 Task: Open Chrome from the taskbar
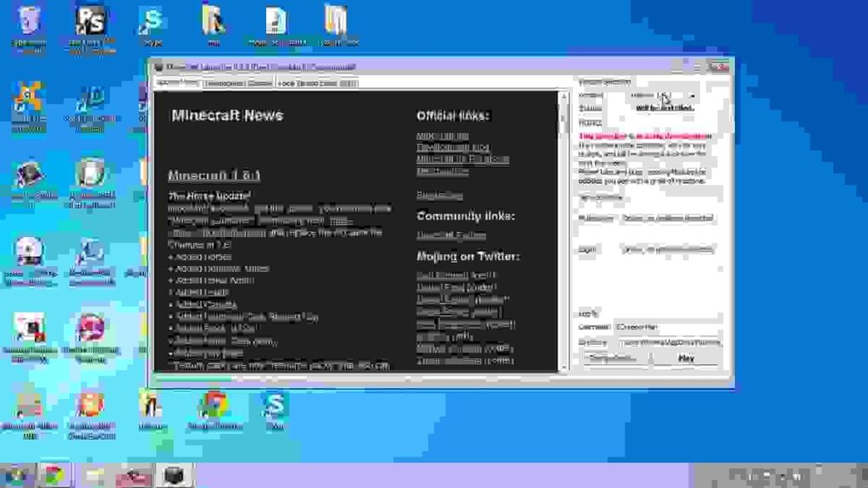53,475
